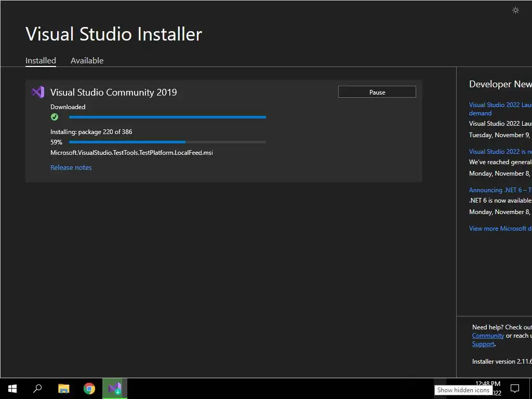This screenshot has width=532, height=399.
Task: Click the Downloaded progress bar
Action: [x=167, y=117]
